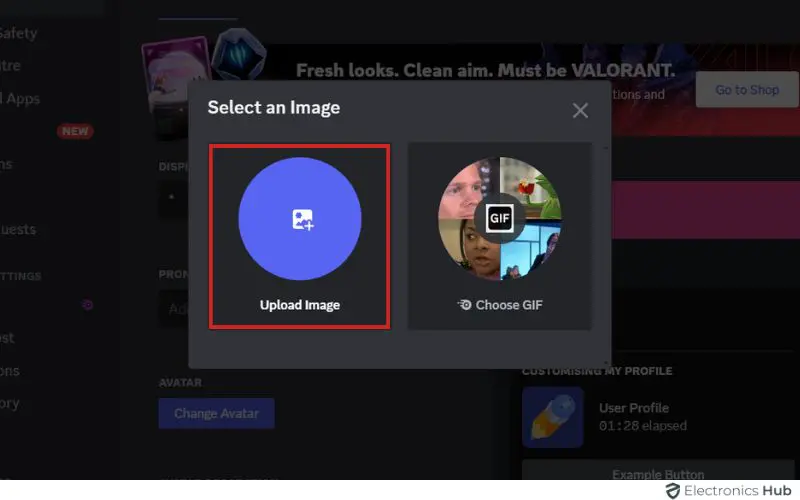
Task: Open the Apps item in settings sidebar
Action: pos(20,98)
